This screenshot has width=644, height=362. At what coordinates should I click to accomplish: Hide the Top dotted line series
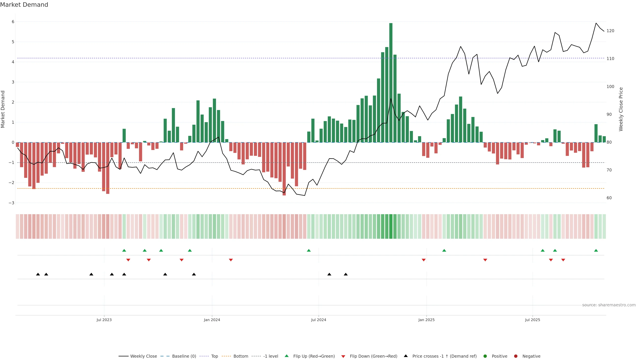tap(214, 356)
